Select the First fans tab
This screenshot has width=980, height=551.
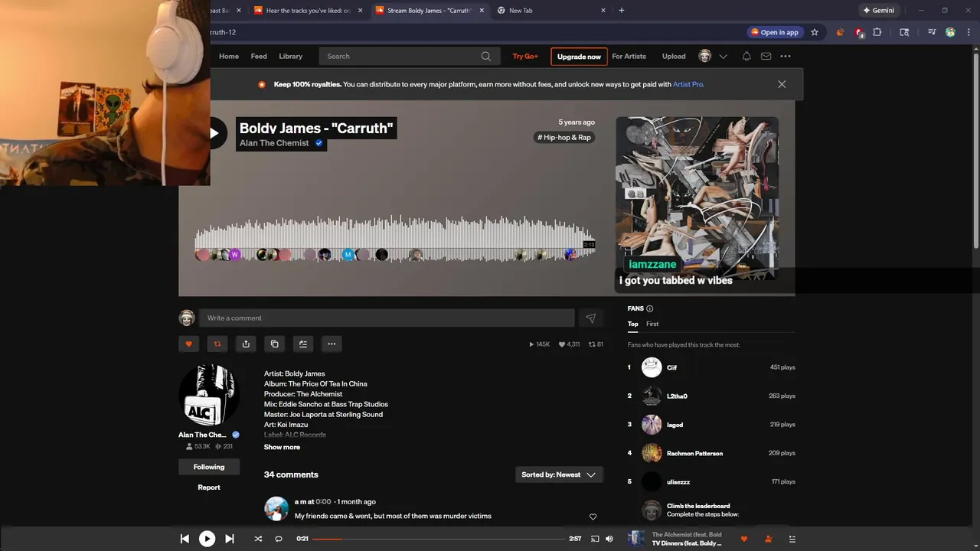(x=652, y=324)
